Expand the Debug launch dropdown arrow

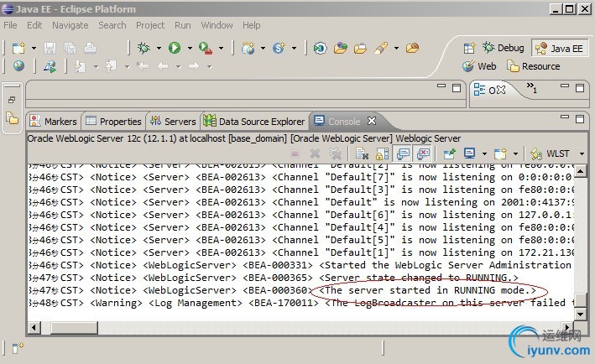click(159, 48)
